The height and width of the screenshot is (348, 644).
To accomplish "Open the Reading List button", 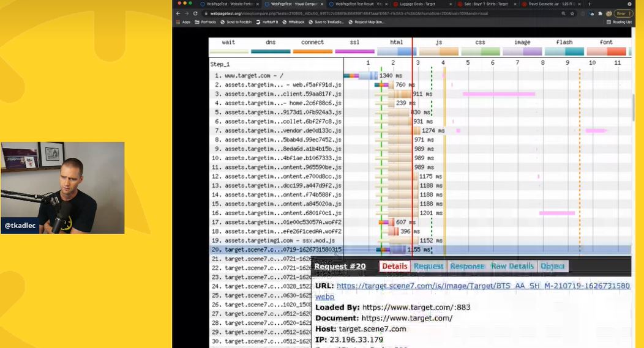I will (x=619, y=22).
